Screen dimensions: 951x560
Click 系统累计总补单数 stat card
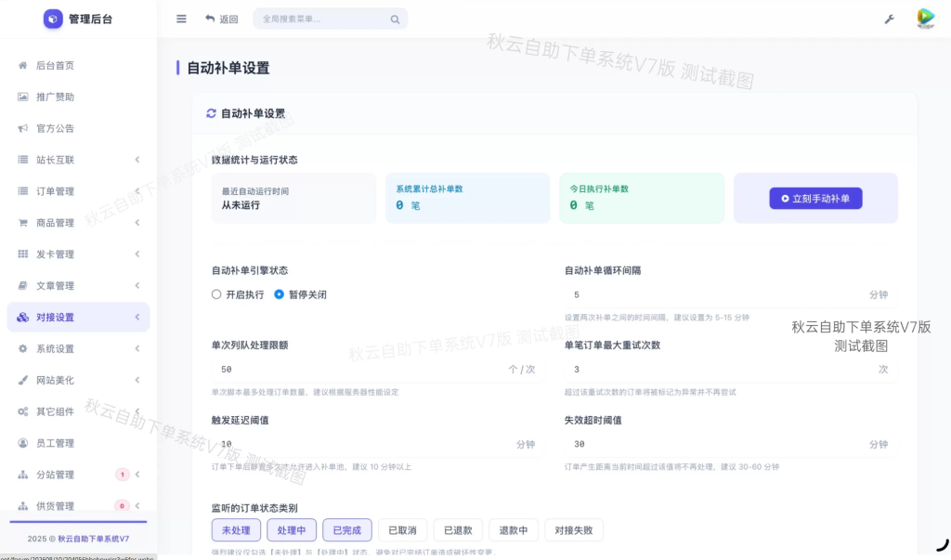468,199
